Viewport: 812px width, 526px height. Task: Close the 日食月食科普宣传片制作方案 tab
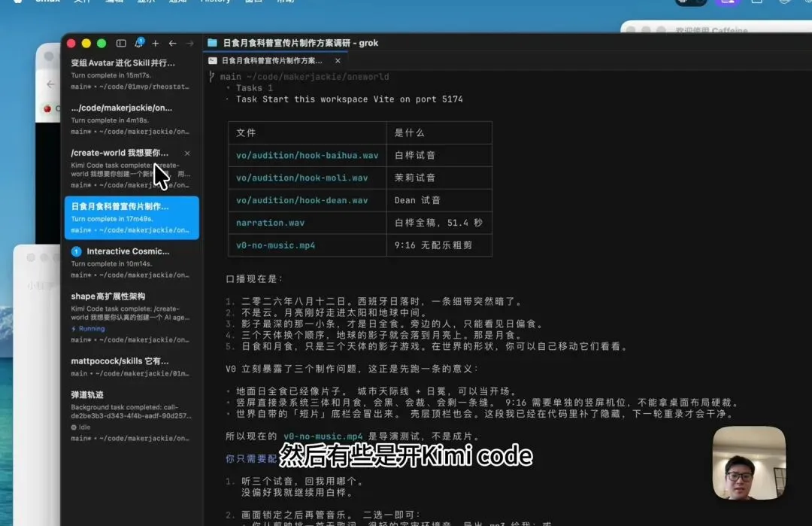point(338,61)
